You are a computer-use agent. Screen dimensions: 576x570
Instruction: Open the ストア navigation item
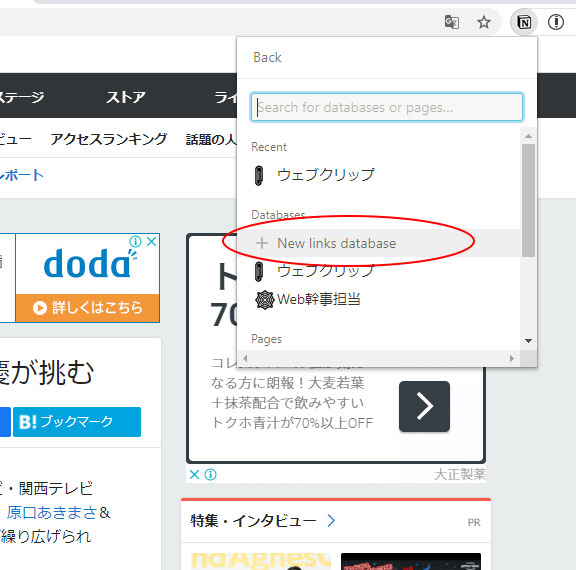pyautogui.click(x=126, y=97)
